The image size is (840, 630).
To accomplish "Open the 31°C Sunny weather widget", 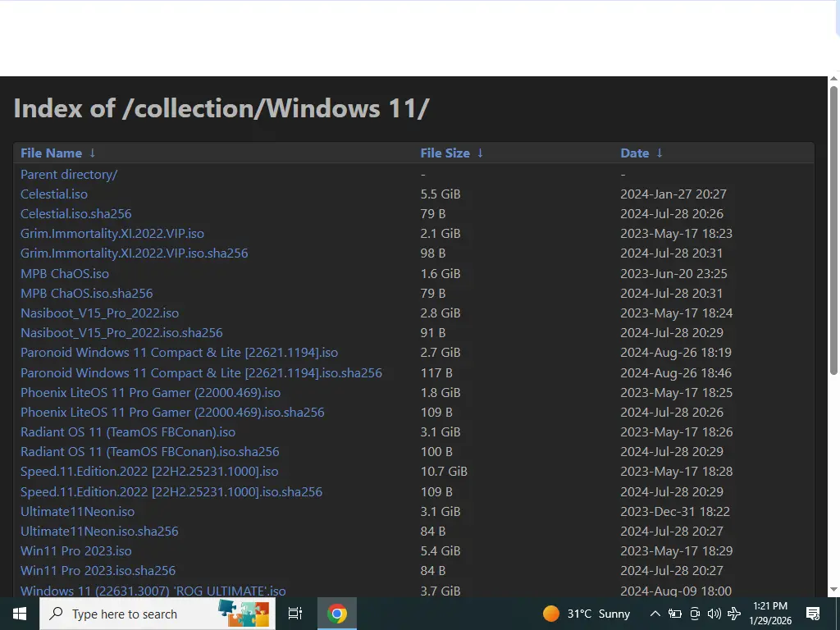I will [587, 614].
